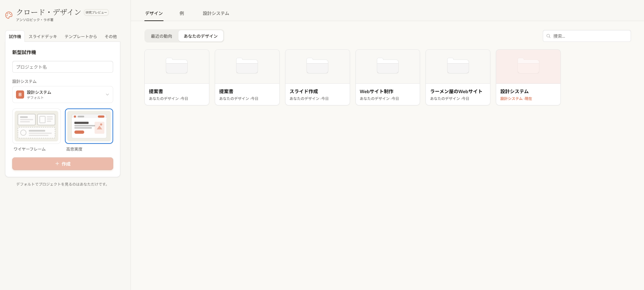Open the ラーメン屋のWebサイト folder icon

pos(458,66)
